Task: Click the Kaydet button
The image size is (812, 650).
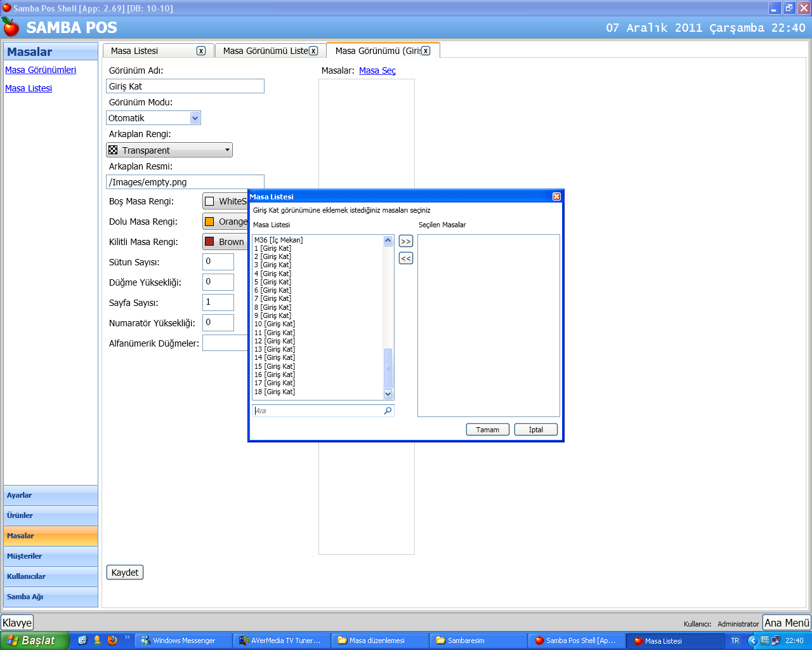Action: [x=125, y=573]
